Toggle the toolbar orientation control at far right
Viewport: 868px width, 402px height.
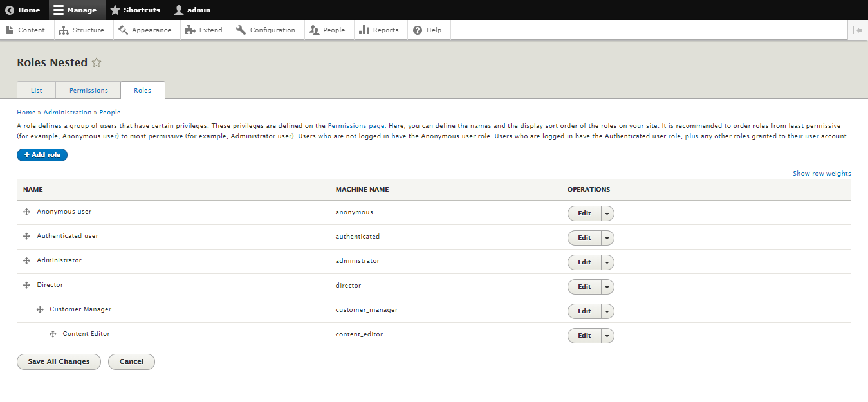pyautogui.click(x=857, y=30)
